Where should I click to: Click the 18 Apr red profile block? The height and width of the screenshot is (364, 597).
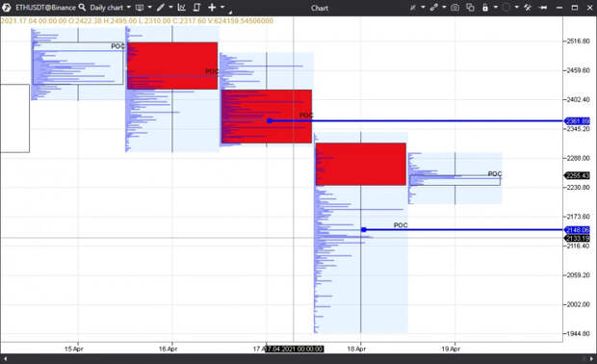tap(360, 164)
